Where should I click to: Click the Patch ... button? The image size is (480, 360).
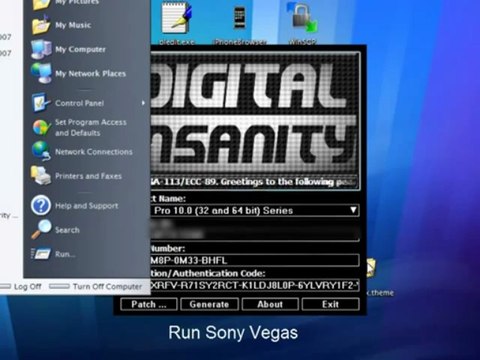coord(148,304)
